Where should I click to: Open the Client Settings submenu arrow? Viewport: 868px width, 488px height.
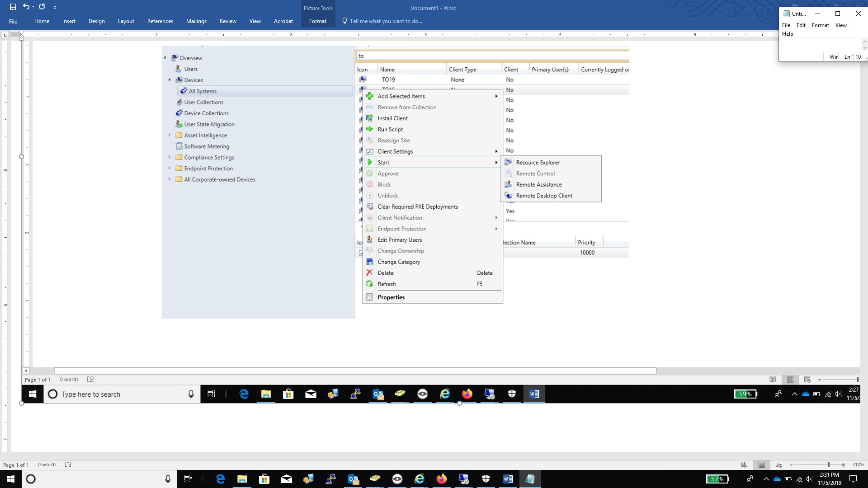pyautogui.click(x=496, y=151)
